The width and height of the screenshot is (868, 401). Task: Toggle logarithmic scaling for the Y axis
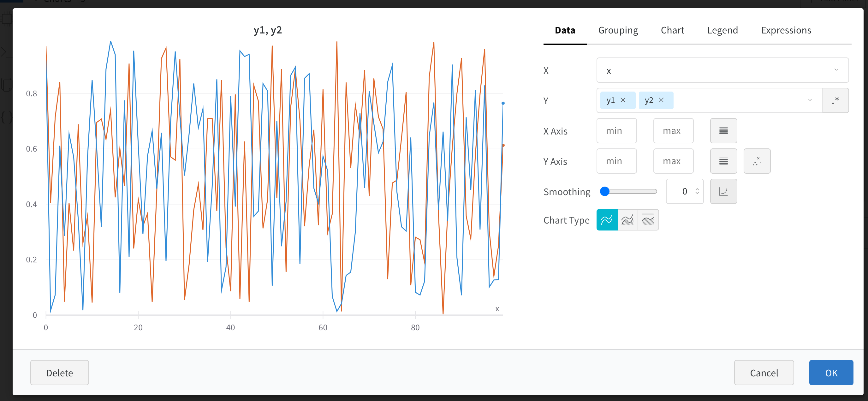723,161
